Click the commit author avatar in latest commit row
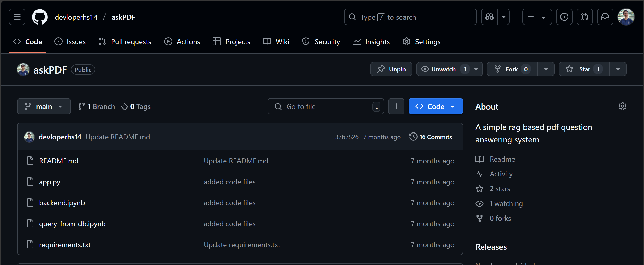 pos(29,137)
